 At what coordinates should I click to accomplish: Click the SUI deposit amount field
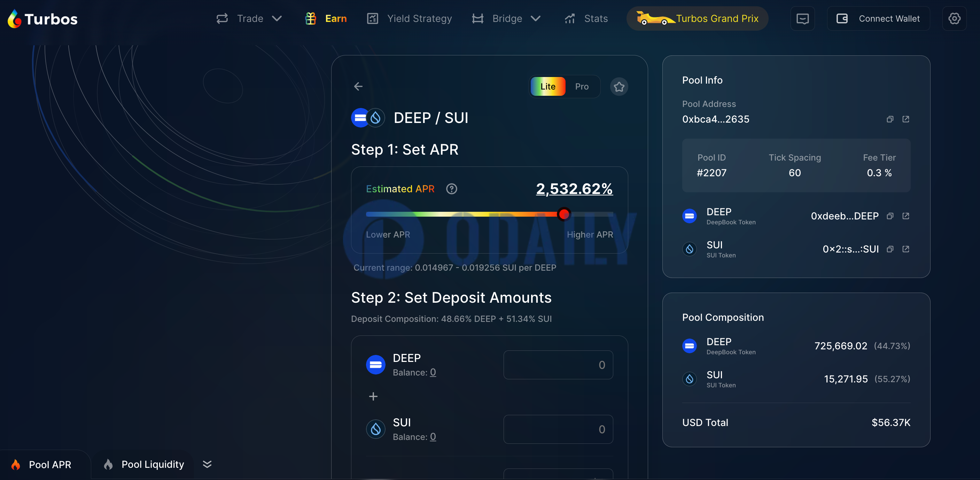coord(558,429)
